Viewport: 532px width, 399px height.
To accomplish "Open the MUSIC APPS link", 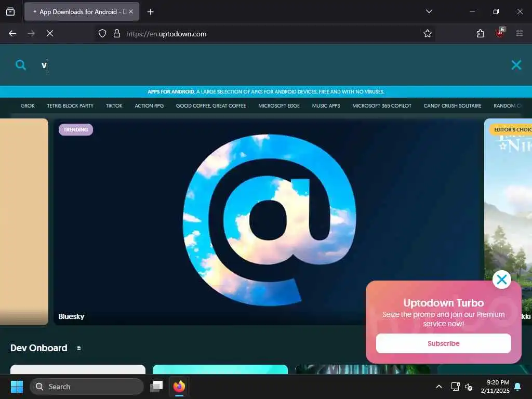I will [x=326, y=106].
